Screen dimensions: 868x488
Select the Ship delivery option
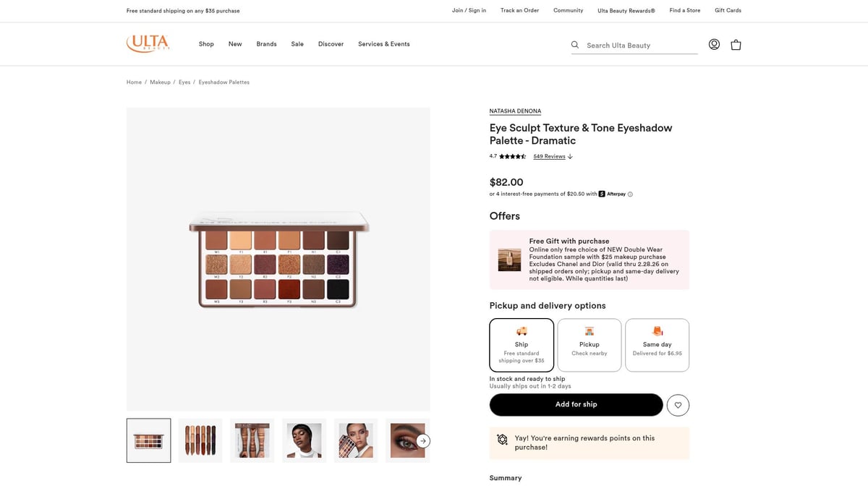click(522, 344)
